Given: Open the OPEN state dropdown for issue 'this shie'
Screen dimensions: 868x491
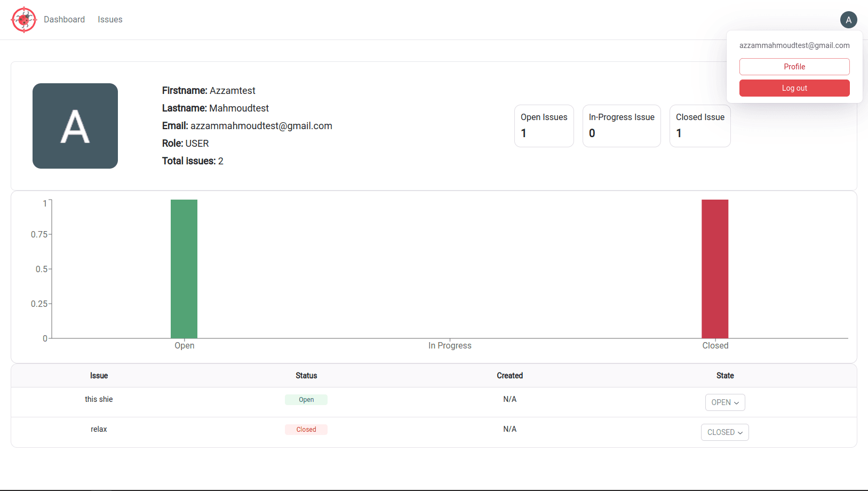Looking at the screenshot, I should 724,402.
